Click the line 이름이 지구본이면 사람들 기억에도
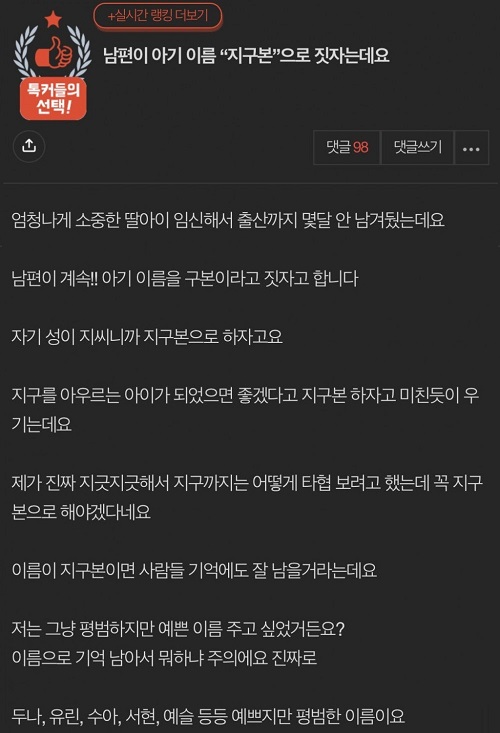 [x=194, y=570]
